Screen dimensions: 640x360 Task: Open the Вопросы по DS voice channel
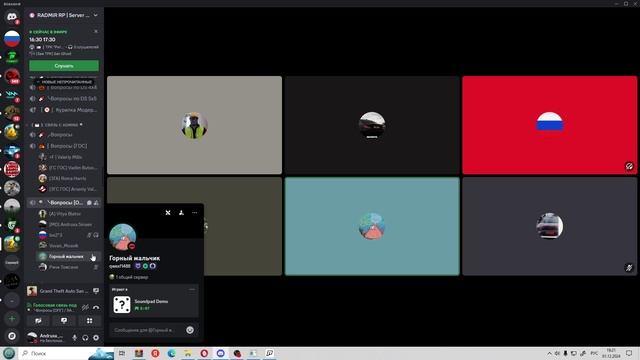[63, 98]
